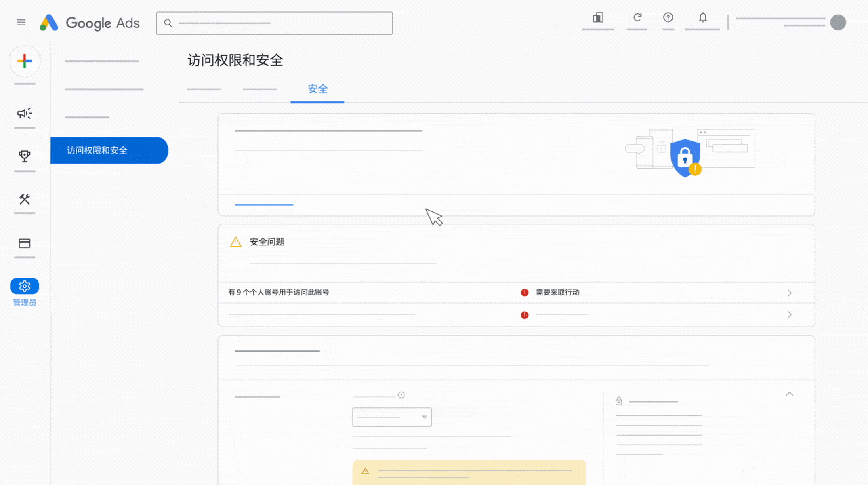Select the campaigns megaphone icon
868x485 pixels.
pos(25,114)
